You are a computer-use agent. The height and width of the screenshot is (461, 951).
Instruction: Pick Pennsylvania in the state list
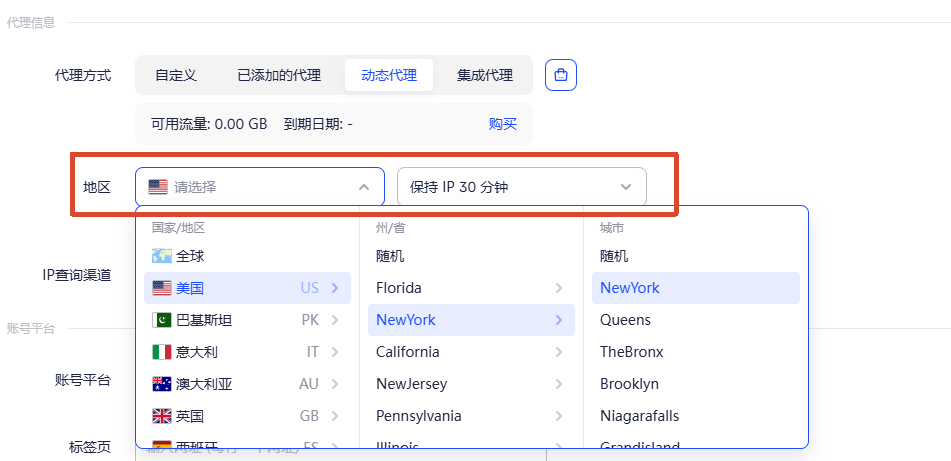[471, 416]
